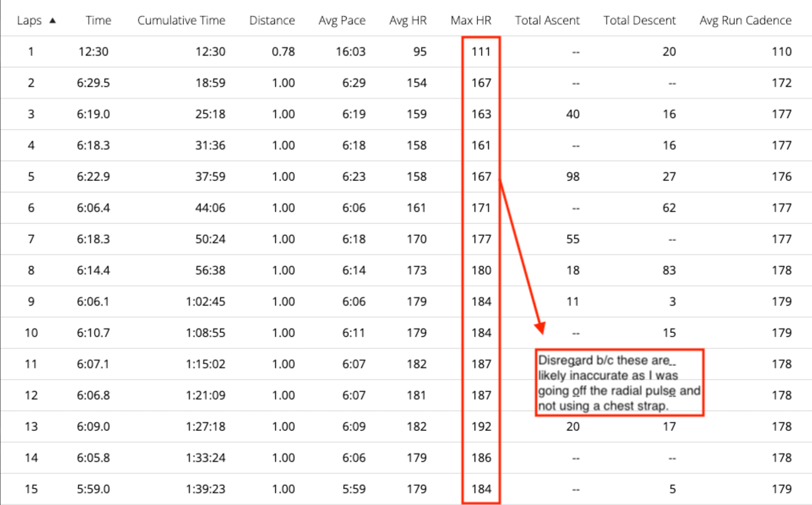This screenshot has width=812, height=505.
Task: Sort by the Avg Pace column header
Action: 342,20
